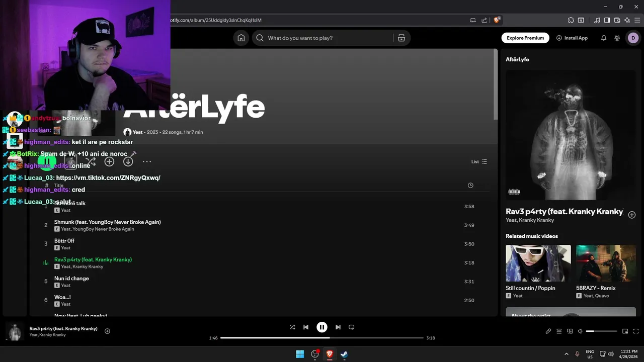Open TikTok link in Lucaa_03 chat message
Image resolution: width=644 pixels, height=362 pixels.
(108, 177)
